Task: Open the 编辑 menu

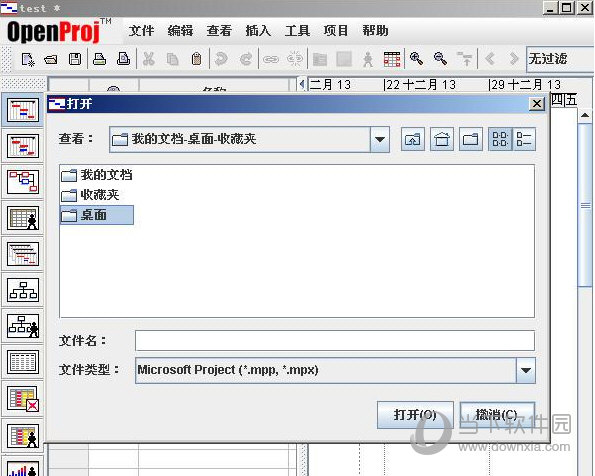Action: click(180, 30)
